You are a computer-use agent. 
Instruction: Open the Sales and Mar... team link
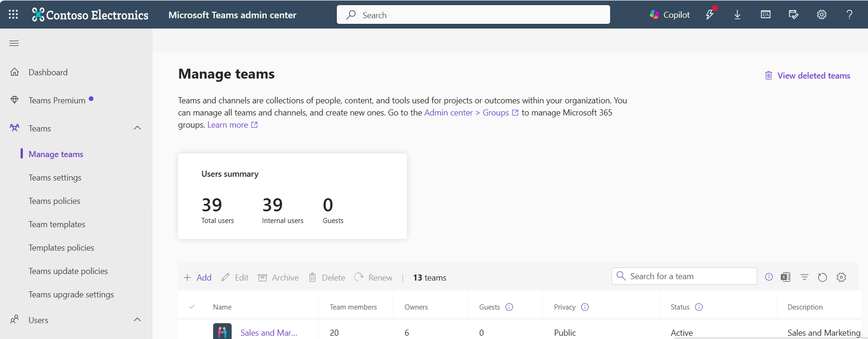269,332
